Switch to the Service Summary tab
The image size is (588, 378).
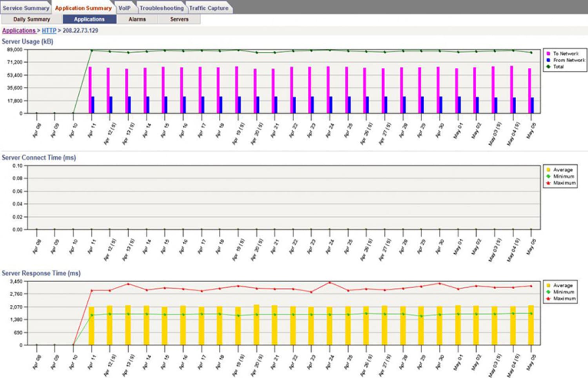(x=26, y=8)
